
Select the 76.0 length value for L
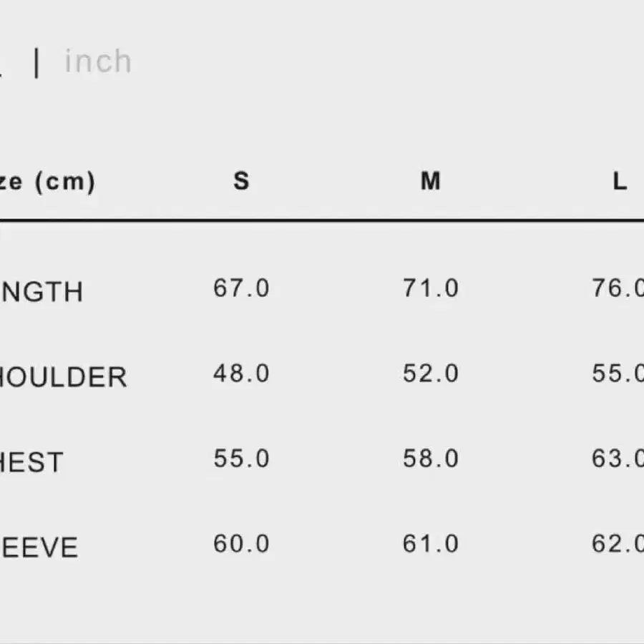pyautogui.click(x=618, y=288)
